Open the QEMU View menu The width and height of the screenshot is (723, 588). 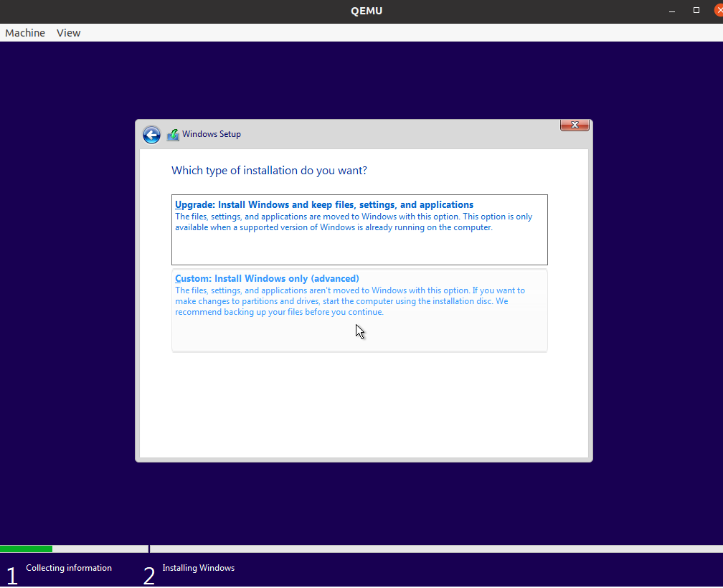(68, 33)
